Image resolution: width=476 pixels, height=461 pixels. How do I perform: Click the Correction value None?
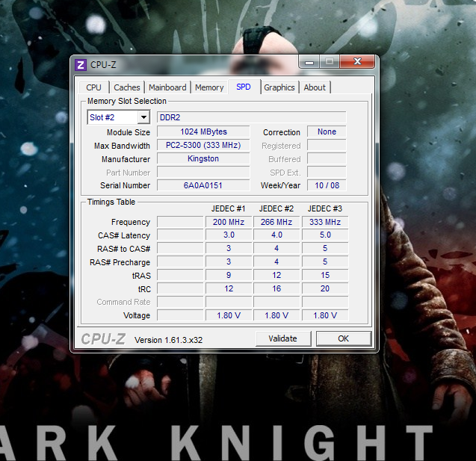[x=327, y=132]
